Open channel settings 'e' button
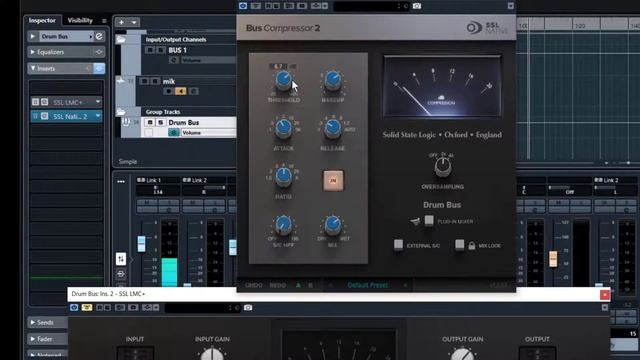This screenshot has height=360, width=640. 99,36
